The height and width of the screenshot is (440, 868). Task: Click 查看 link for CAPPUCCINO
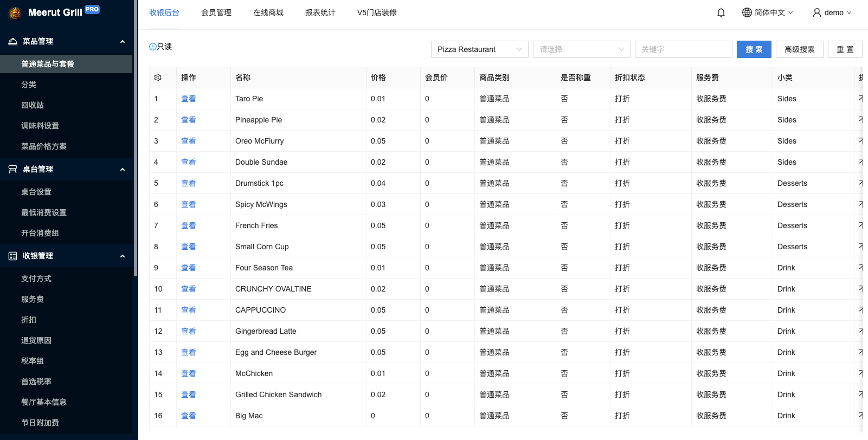point(189,310)
